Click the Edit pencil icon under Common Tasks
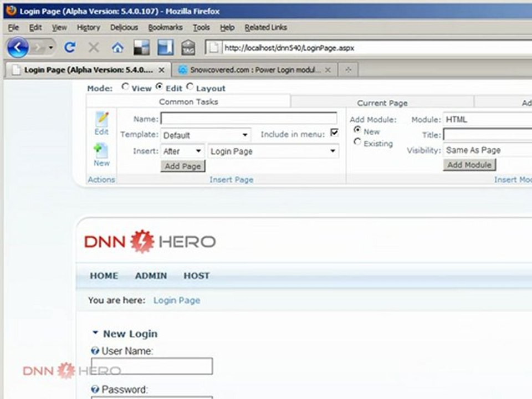Screen dimensions: 532x399 tap(102, 119)
